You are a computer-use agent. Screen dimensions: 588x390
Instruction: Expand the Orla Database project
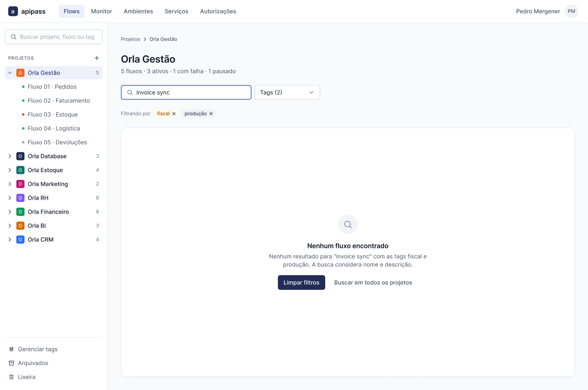[x=10, y=156]
